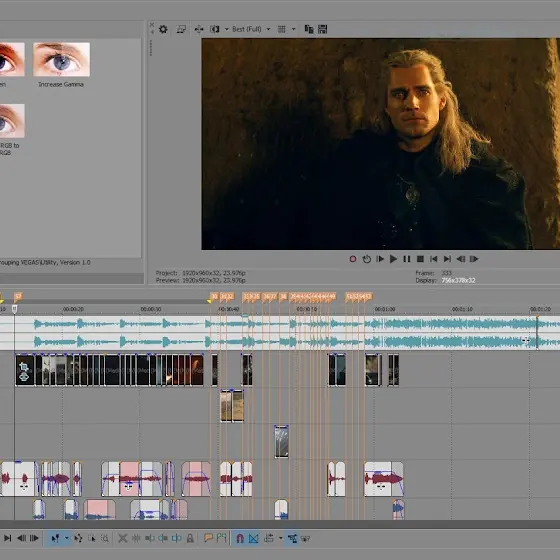Click the Trim icon in toolbar
The height and width of the screenshot is (560, 560).
coord(136,538)
